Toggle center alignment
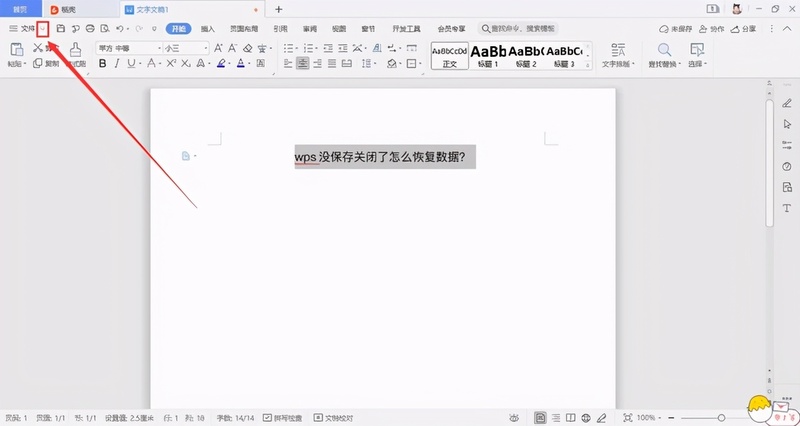This screenshot has width=800, height=426. pyautogui.click(x=302, y=64)
